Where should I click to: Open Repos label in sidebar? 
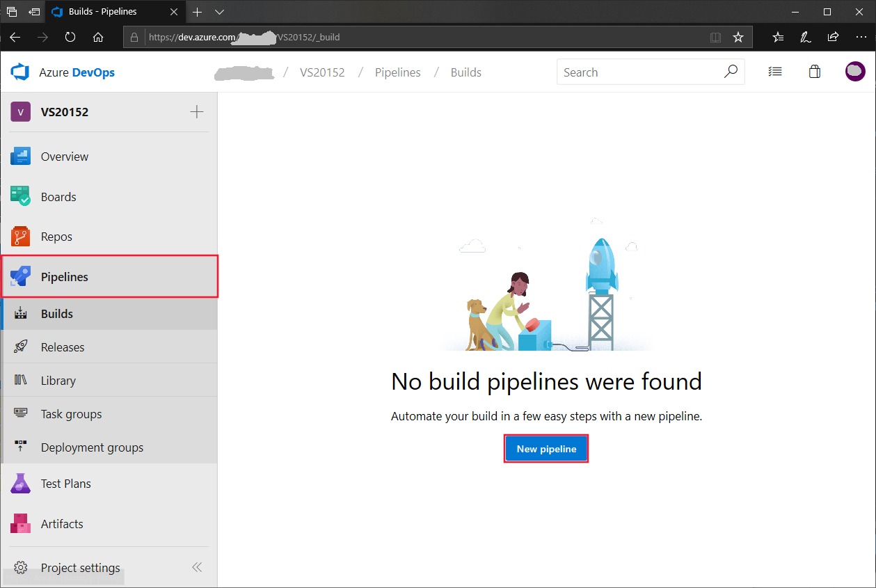tap(56, 237)
